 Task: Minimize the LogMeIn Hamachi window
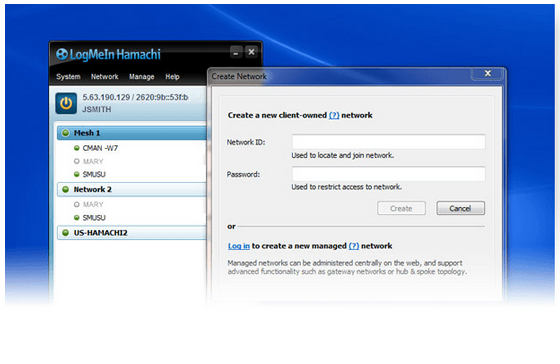pos(236,53)
